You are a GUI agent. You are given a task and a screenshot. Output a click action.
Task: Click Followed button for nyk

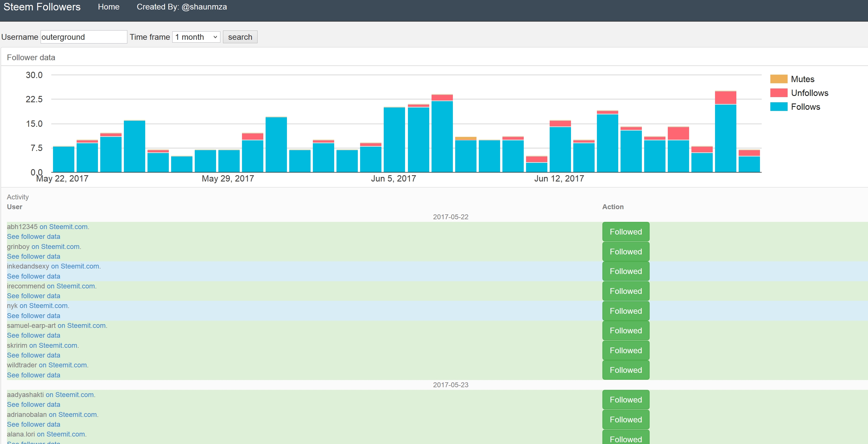click(626, 311)
